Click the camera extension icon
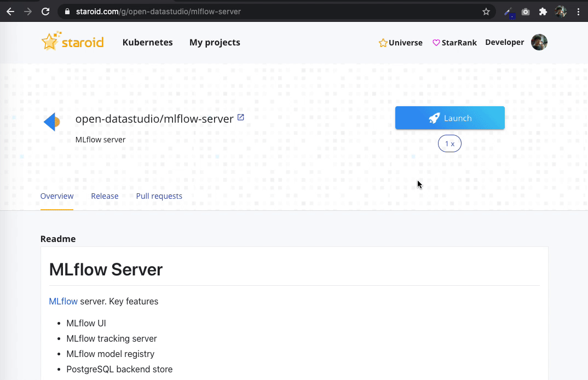The width and height of the screenshot is (588, 380). point(525,11)
